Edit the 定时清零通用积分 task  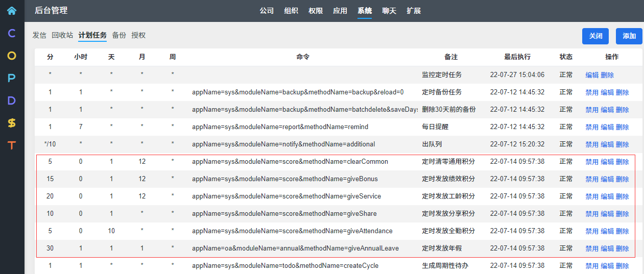[607, 162]
